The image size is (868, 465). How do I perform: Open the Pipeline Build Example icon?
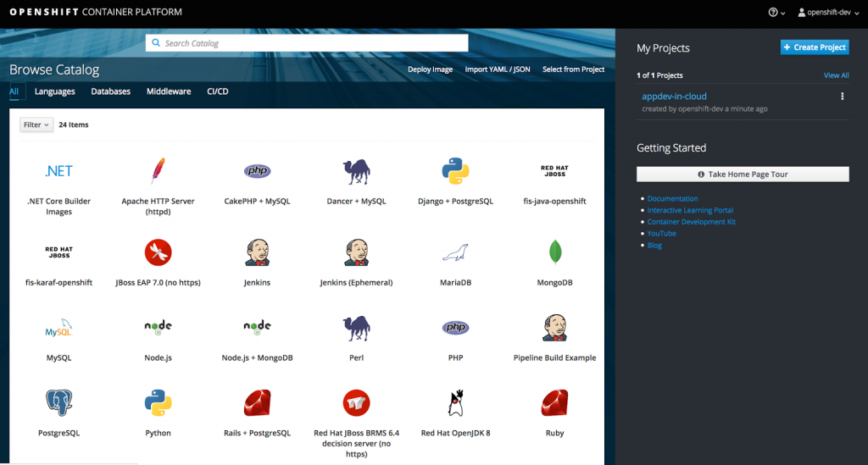(554, 327)
